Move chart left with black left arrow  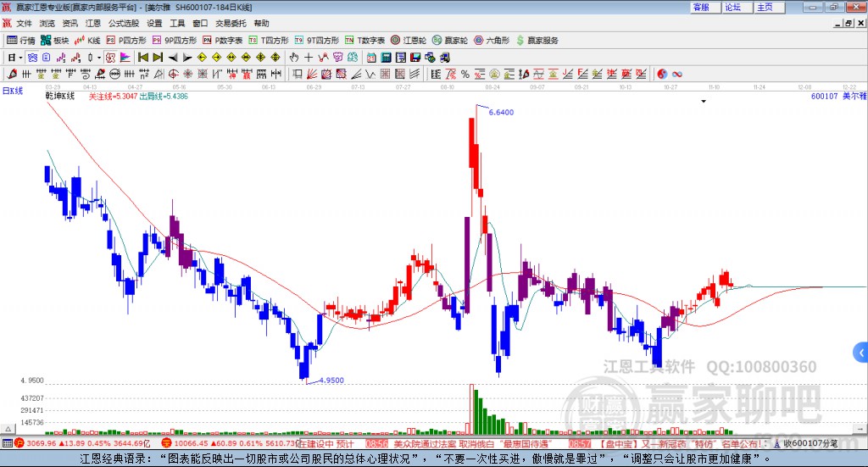click(173, 58)
